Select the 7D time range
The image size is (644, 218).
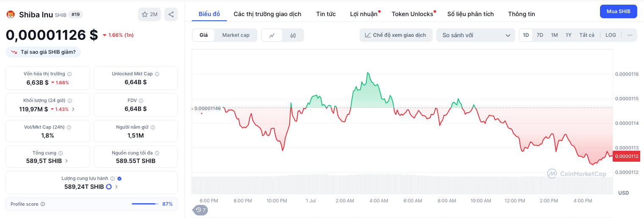pyautogui.click(x=540, y=35)
